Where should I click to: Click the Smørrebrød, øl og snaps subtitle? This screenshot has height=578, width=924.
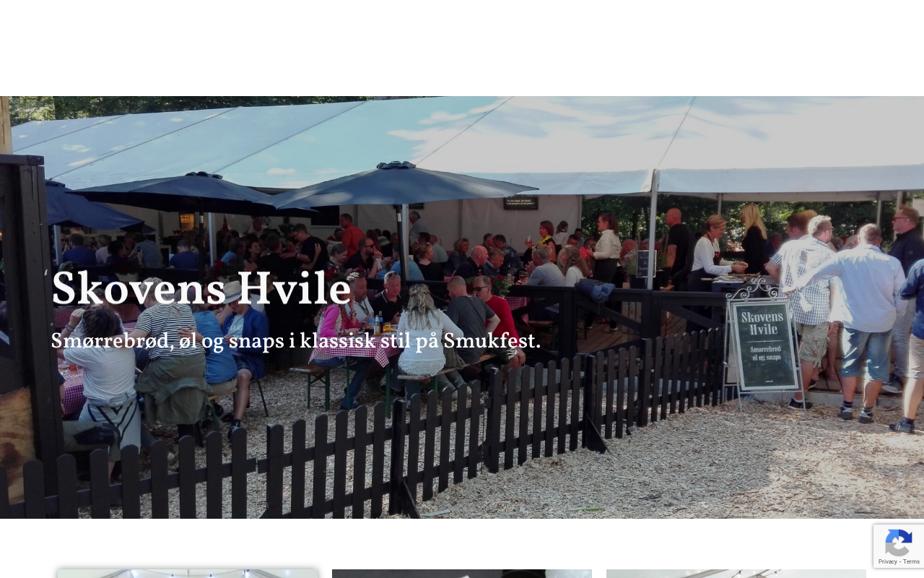pyautogui.click(x=296, y=341)
